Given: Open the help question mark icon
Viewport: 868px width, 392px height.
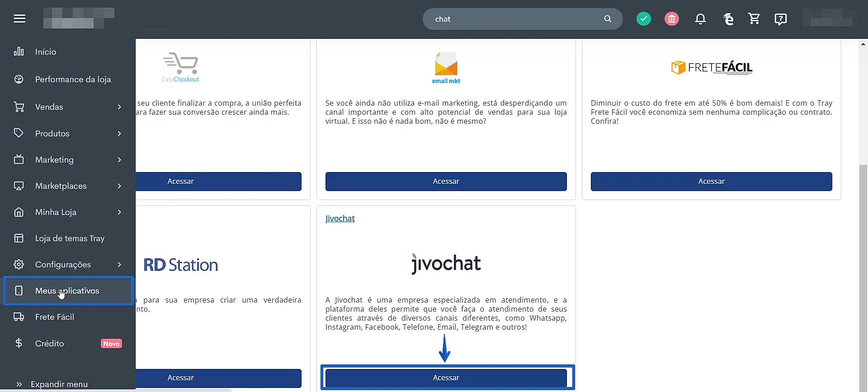Looking at the screenshot, I should pyautogui.click(x=781, y=19).
